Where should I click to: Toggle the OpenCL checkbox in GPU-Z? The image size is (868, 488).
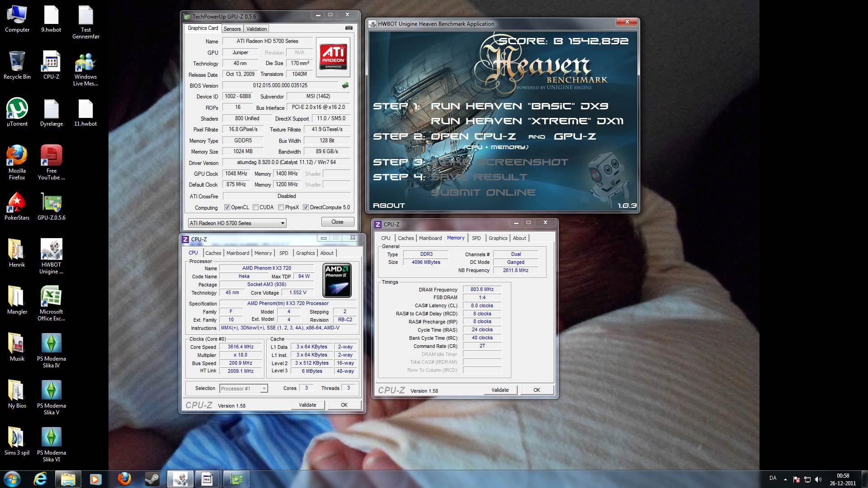(x=227, y=207)
